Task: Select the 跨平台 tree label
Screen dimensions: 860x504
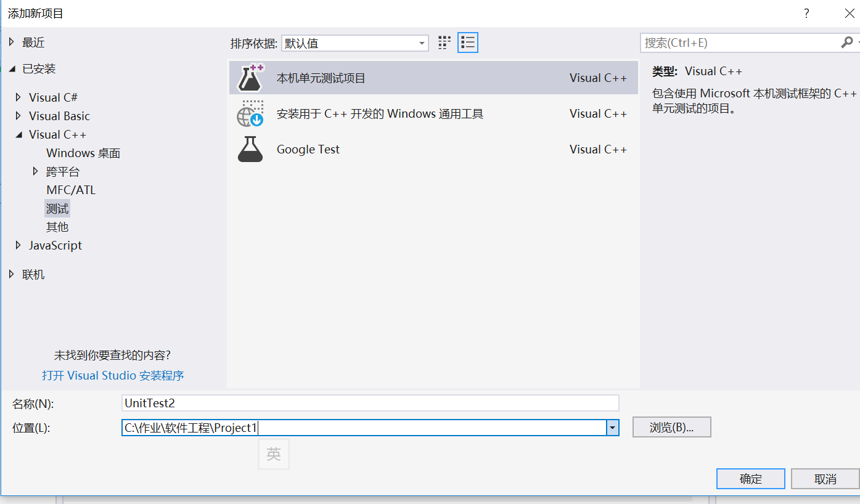Action: 63,171
